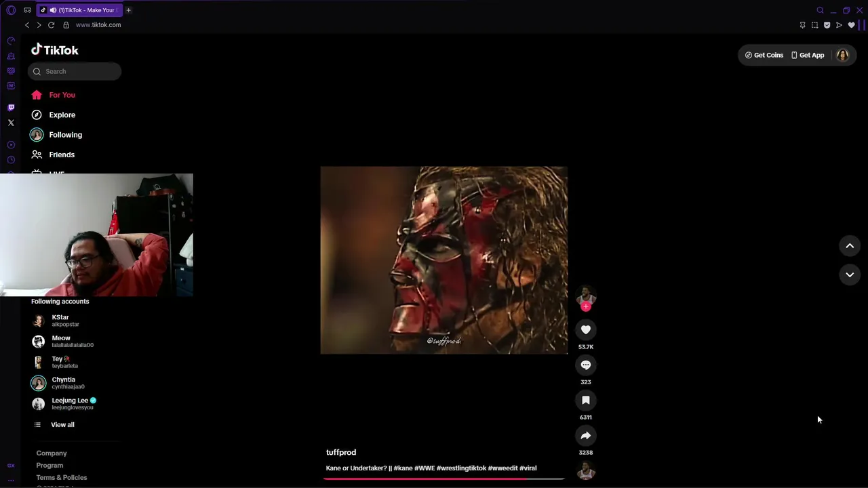
Task: Click the browser search tabs magnifier
Action: click(x=820, y=10)
